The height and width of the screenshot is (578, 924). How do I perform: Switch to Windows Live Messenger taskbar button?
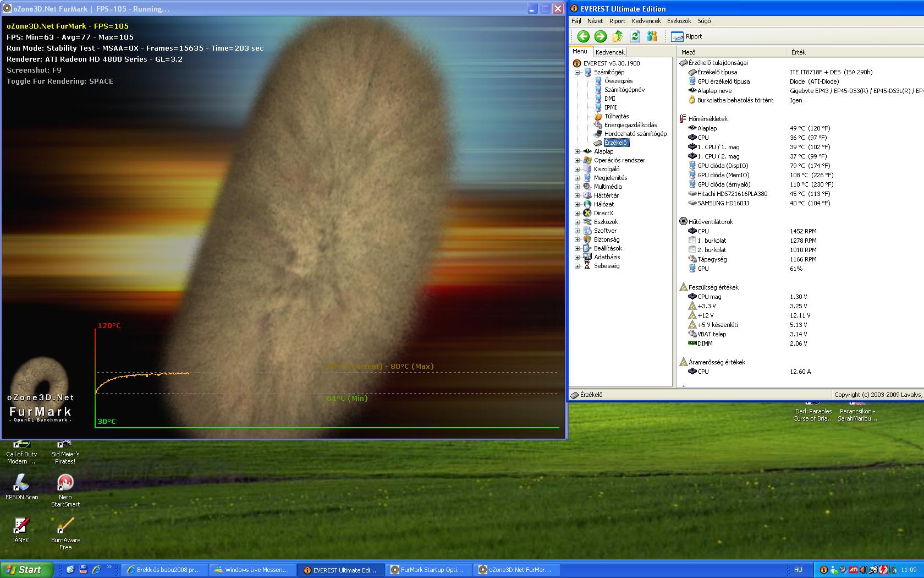[253, 570]
